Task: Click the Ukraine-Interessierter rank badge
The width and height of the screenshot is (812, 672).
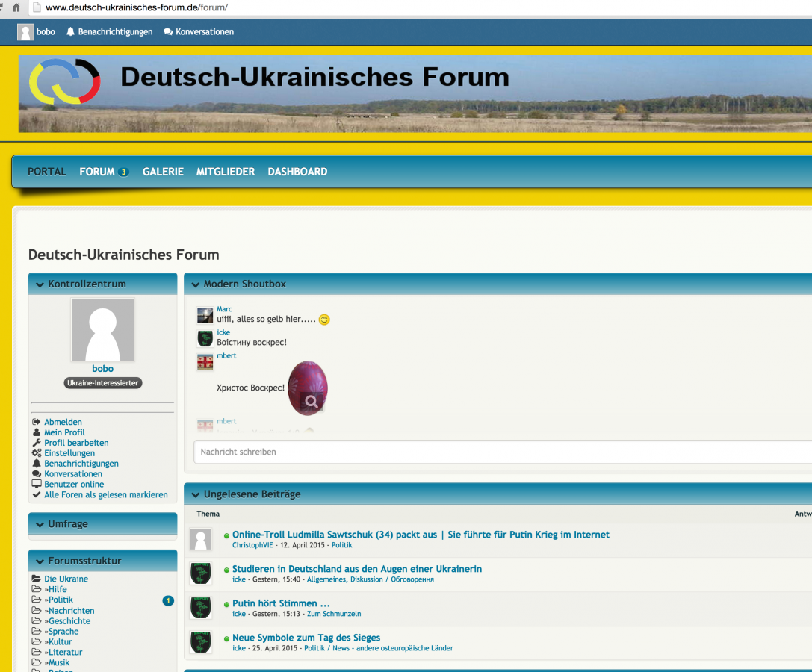Action: point(102,383)
